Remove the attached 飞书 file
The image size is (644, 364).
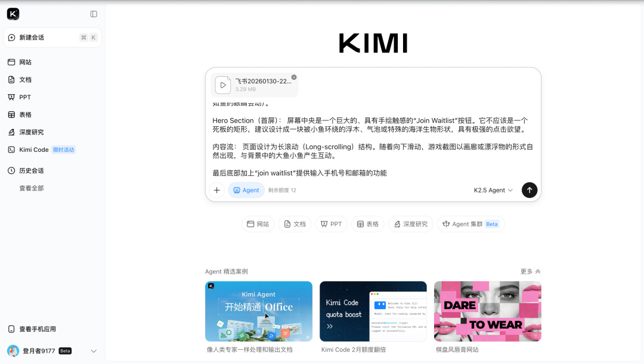pyautogui.click(x=294, y=77)
